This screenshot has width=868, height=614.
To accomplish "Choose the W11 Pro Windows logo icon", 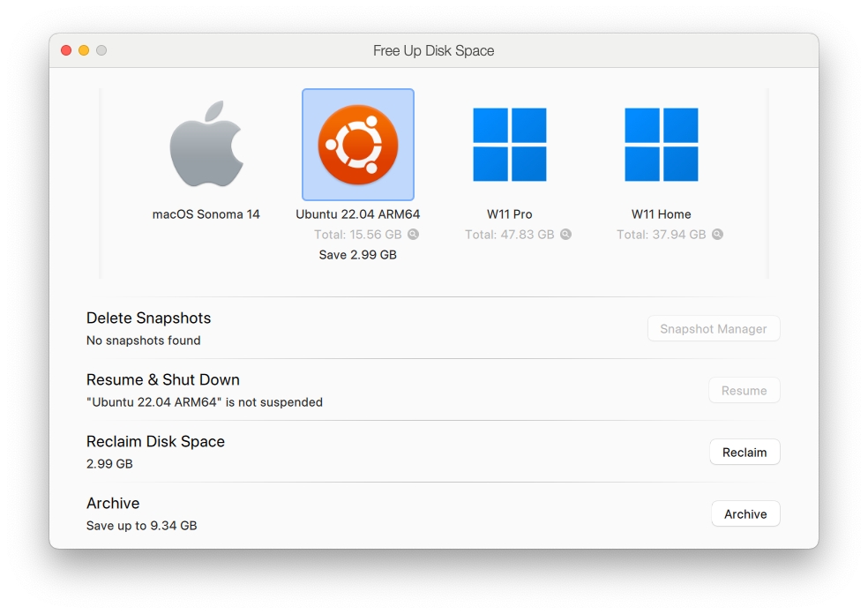I will [x=510, y=145].
